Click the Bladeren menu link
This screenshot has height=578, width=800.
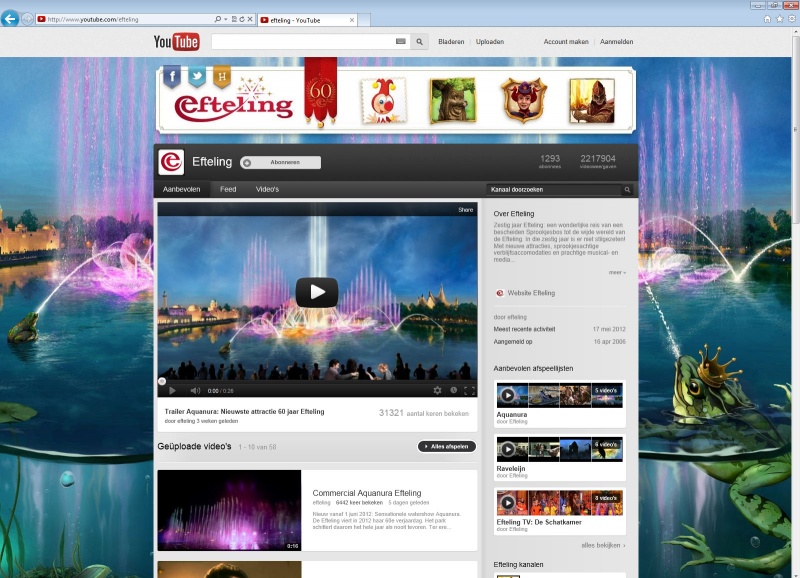coord(451,42)
